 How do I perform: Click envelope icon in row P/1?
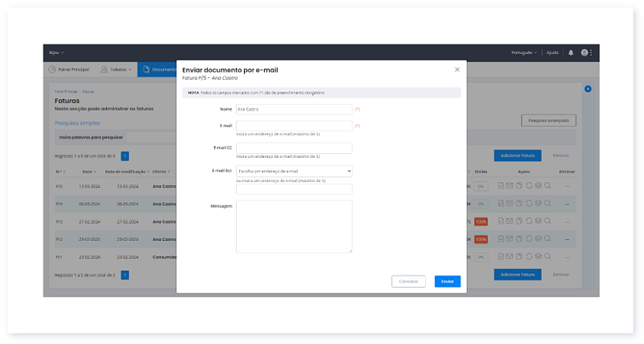[510, 256]
